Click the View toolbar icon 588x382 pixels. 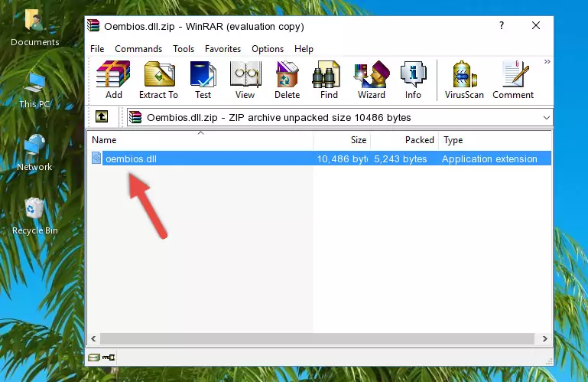[245, 80]
